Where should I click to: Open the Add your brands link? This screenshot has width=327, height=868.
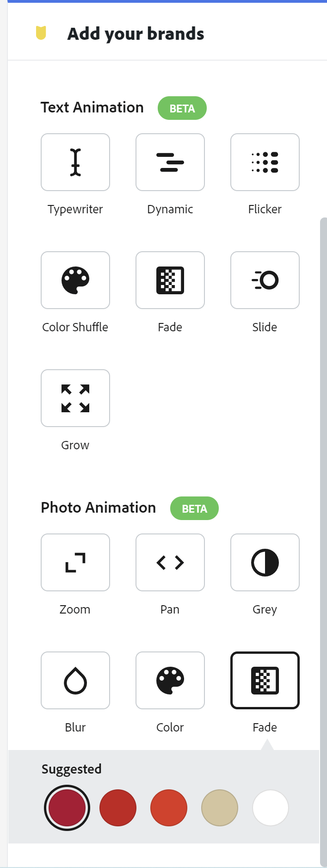click(136, 34)
